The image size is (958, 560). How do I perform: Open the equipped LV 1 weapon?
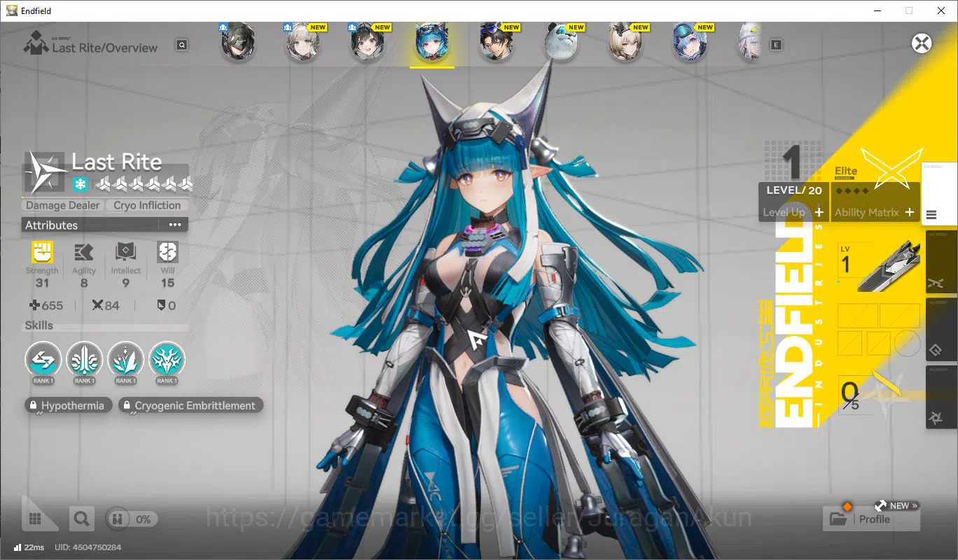(880, 266)
